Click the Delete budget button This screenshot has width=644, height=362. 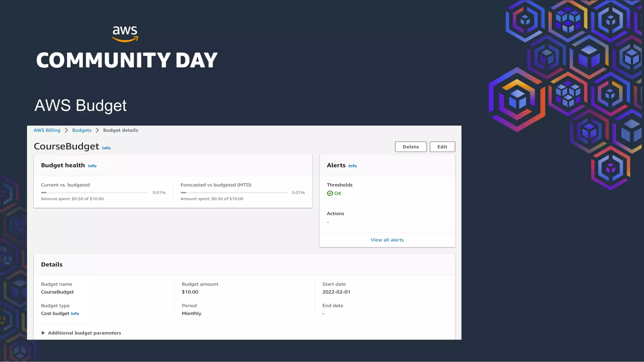point(411,147)
